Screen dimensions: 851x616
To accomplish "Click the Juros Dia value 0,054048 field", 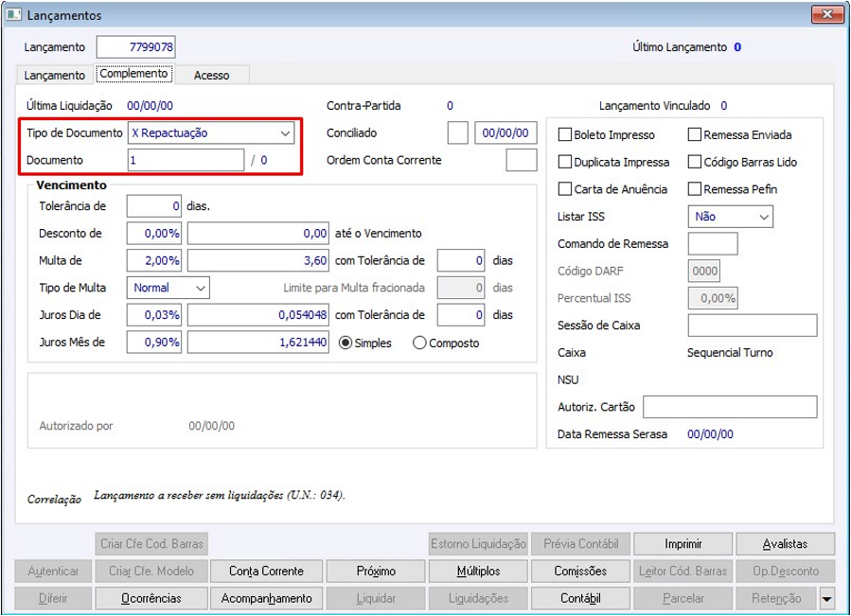I will coord(258,315).
